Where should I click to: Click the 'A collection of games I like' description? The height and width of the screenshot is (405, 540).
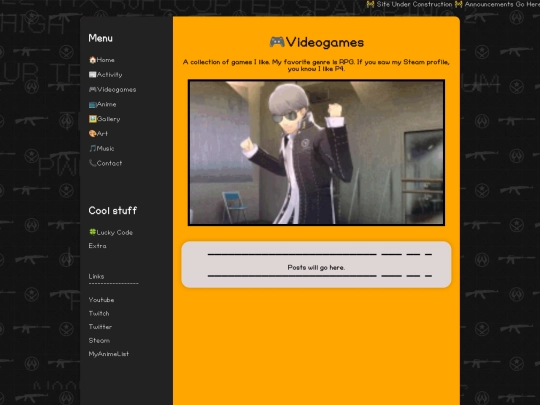pyautogui.click(x=316, y=65)
